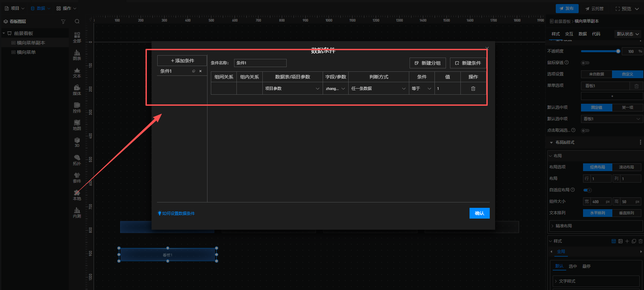Open the 地图 (map) component category
This screenshot has width=644, height=290.
pyautogui.click(x=77, y=125)
